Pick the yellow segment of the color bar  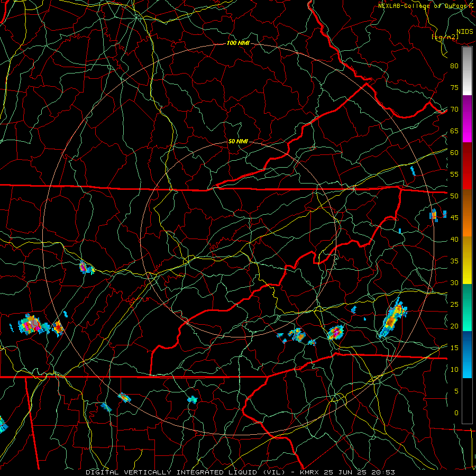click(x=467, y=260)
